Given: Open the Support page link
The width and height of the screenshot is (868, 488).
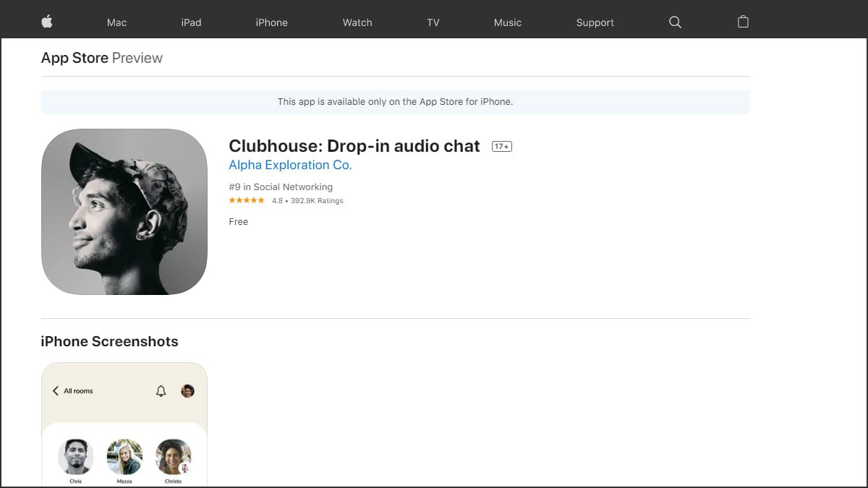Looking at the screenshot, I should [595, 22].
